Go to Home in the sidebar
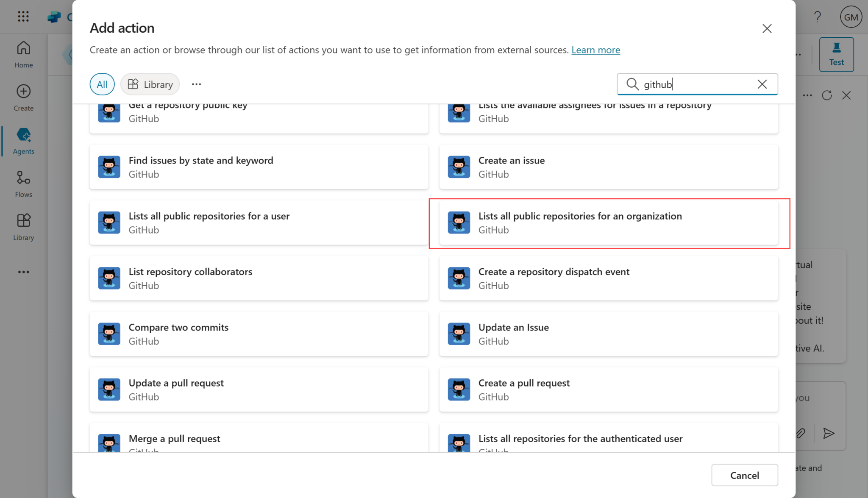 click(23, 54)
